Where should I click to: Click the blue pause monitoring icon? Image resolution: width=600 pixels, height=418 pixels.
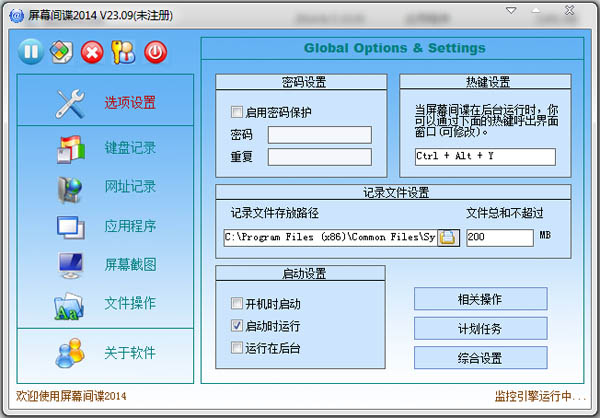pyautogui.click(x=30, y=52)
